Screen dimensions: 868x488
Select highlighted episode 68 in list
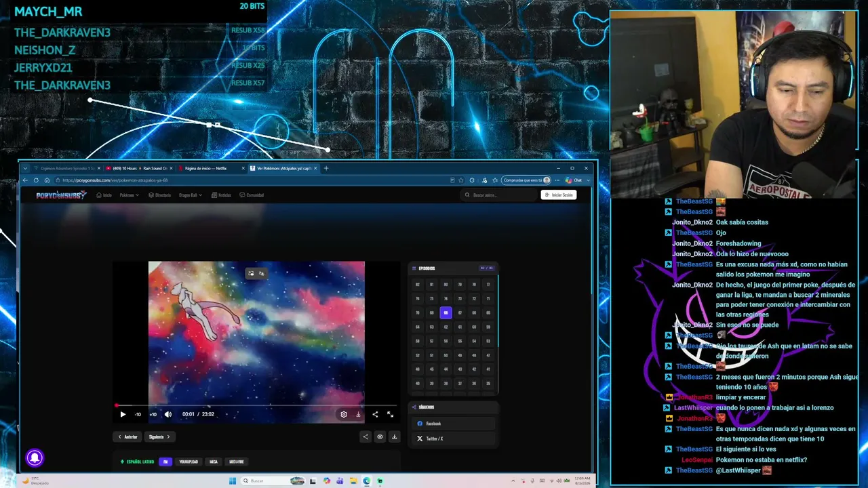coord(446,312)
